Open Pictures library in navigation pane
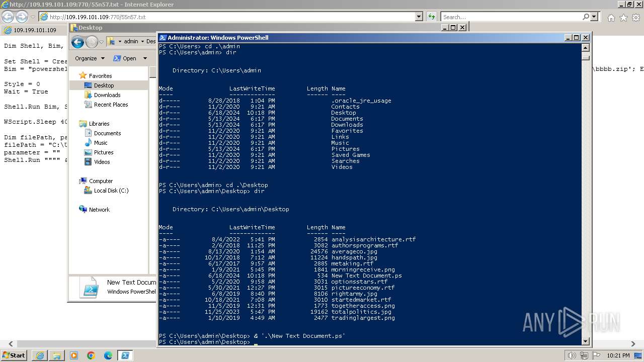644x362 pixels. coord(104,152)
